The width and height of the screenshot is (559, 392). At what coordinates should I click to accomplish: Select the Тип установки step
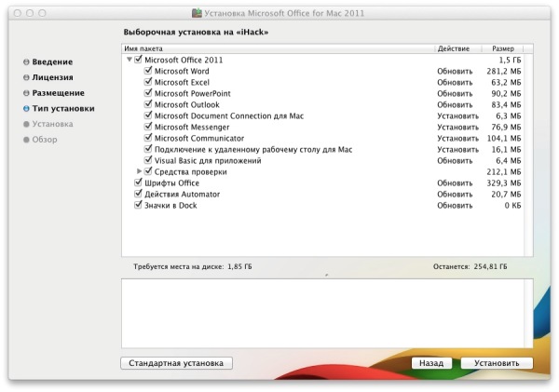pos(63,108)
